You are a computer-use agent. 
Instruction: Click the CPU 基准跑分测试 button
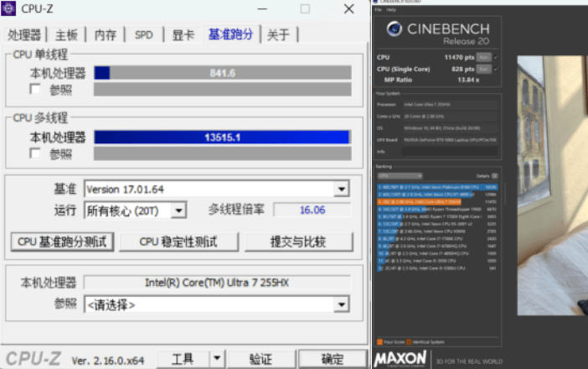tap(62, 242)
